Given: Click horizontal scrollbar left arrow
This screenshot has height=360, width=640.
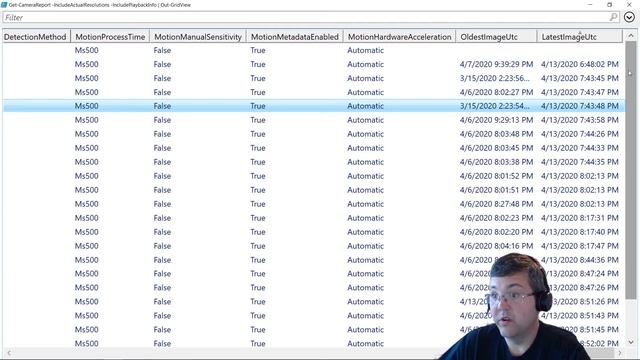Looking at the screenshot, I should coord(9,353).
